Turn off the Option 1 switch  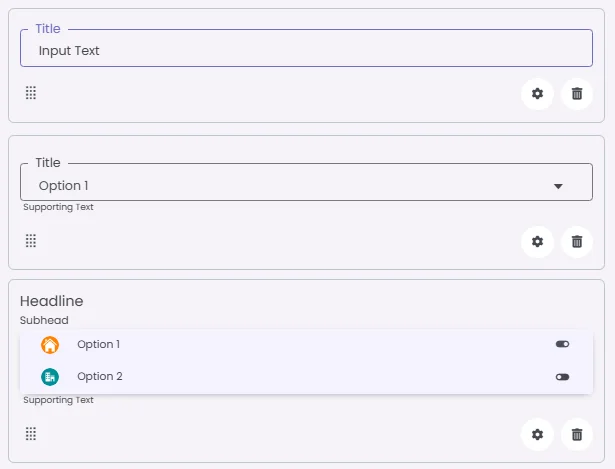point(562,345)
